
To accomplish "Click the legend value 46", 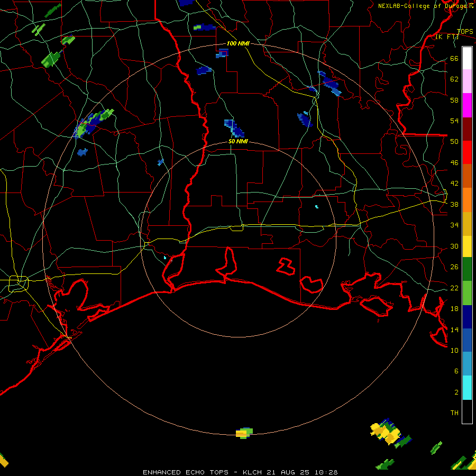I will click(454, 163).
